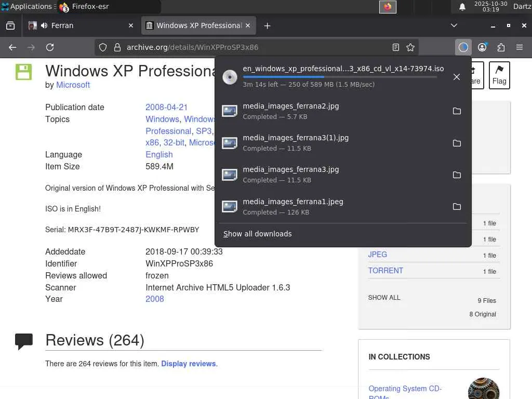Open the extensions puzzle icon
The width and height of the screenshot is (532, 399).
(501, 47)
